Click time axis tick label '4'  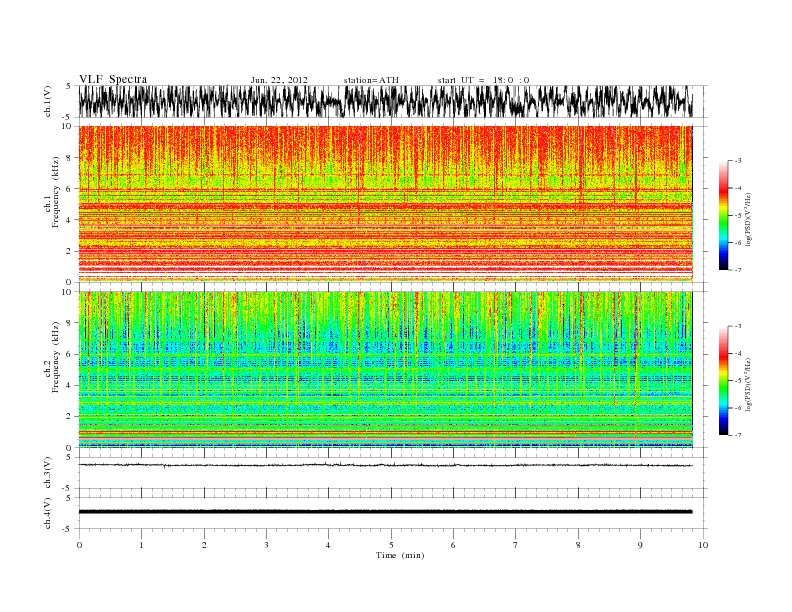pos(328,545)
